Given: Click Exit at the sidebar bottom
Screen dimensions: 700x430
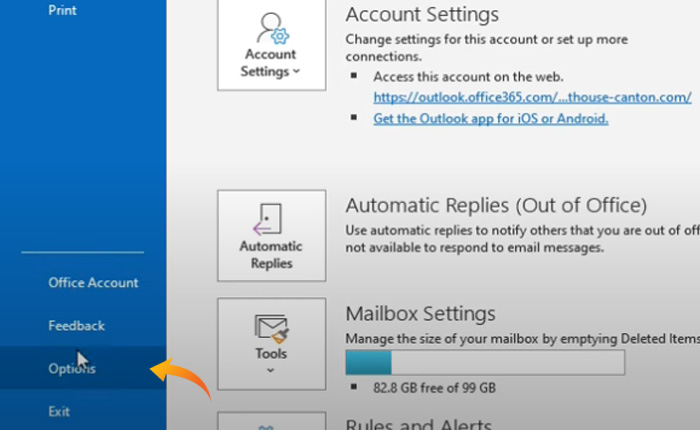Looking at the screenshot, I should [x=59, y=411].
